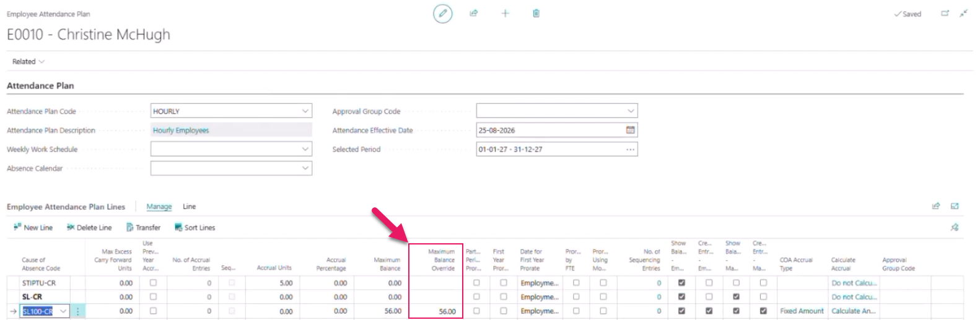Uncheck first Show Balance checkbox for SL-CR
Viewport: 980px width, 320px height.
(x=681, y=297)
